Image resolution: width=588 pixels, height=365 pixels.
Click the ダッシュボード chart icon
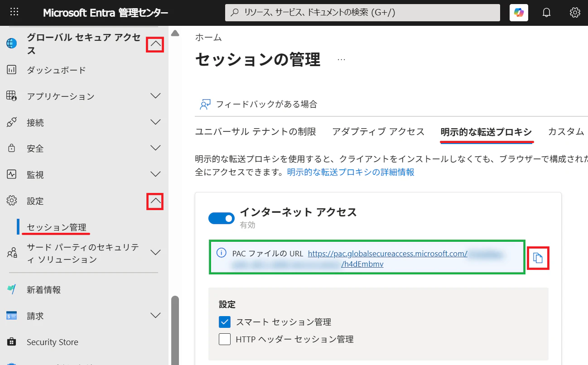tap(11, 70)
